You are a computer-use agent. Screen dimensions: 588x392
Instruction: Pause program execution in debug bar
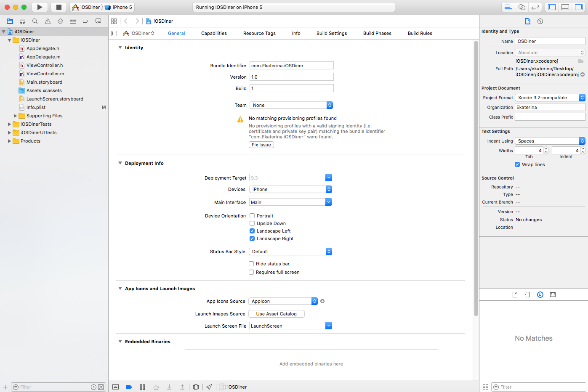coord(142,387)
